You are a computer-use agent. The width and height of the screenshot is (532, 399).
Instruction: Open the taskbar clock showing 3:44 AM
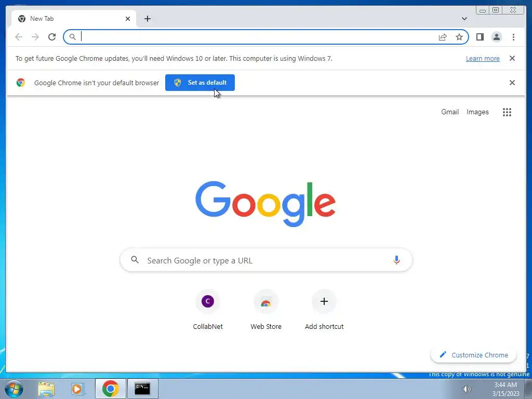[506, 389]
